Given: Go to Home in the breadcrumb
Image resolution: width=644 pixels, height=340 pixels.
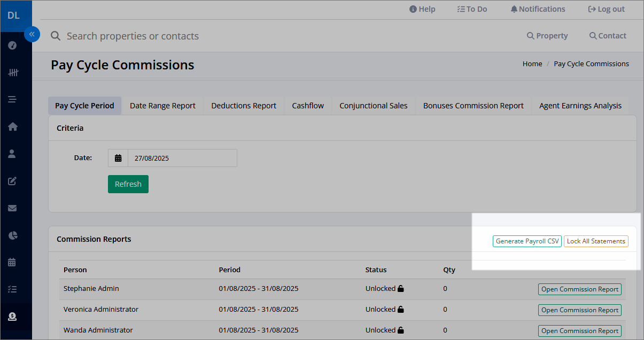Looking at the screenshot, I should pos(532,64).
